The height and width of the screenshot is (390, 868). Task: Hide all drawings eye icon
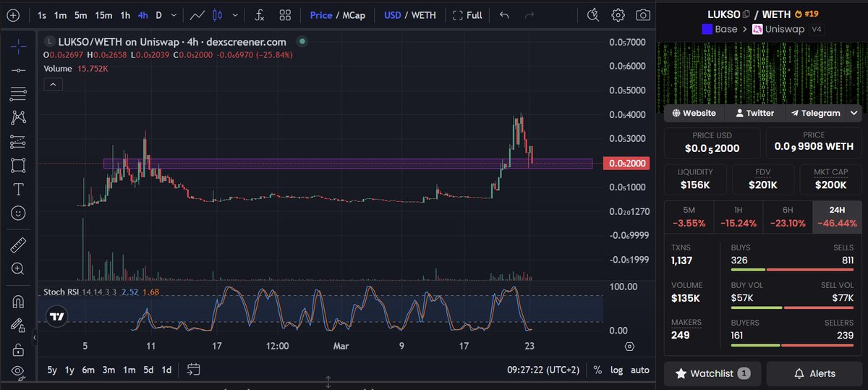tap(19, 371)
